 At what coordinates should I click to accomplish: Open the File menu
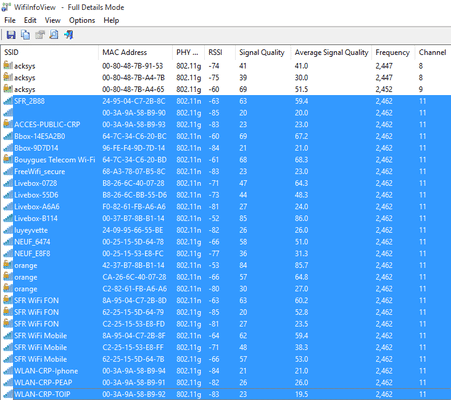(10, 20)
